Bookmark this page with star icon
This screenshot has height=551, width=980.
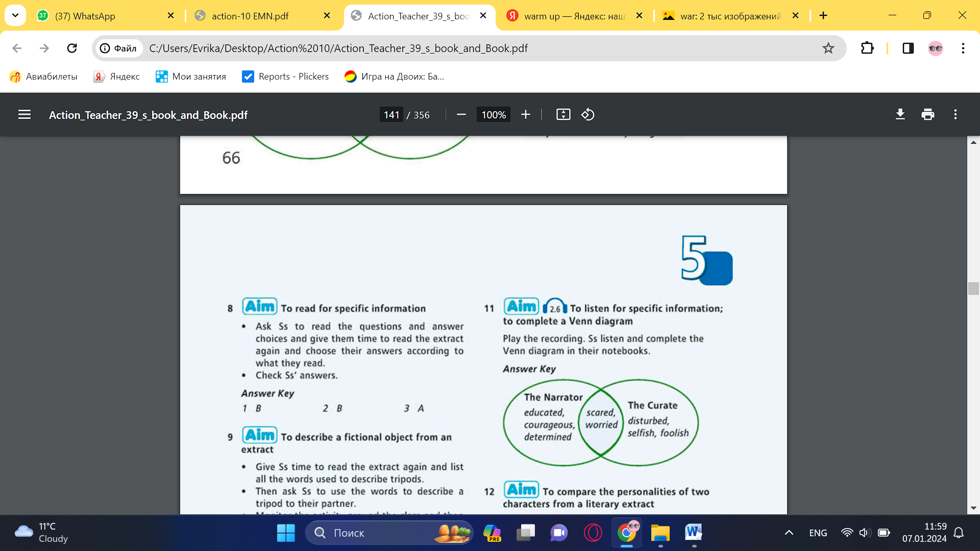[828, 48]
